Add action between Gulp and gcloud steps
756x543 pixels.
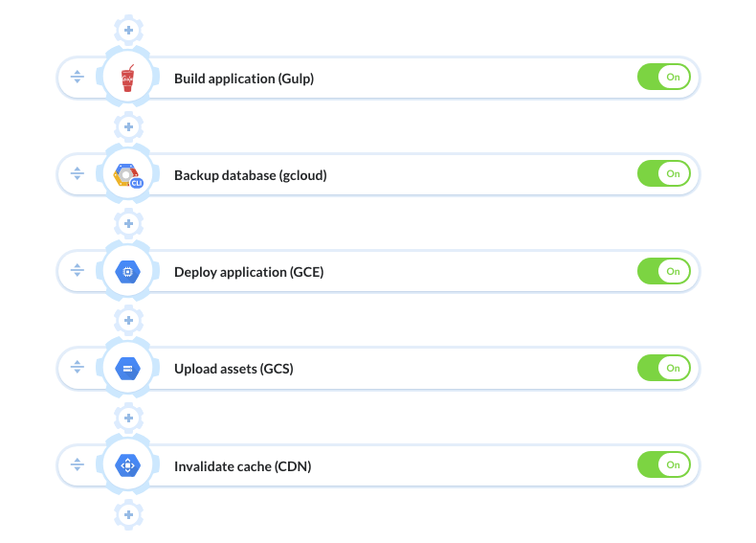tap(129, 127)
